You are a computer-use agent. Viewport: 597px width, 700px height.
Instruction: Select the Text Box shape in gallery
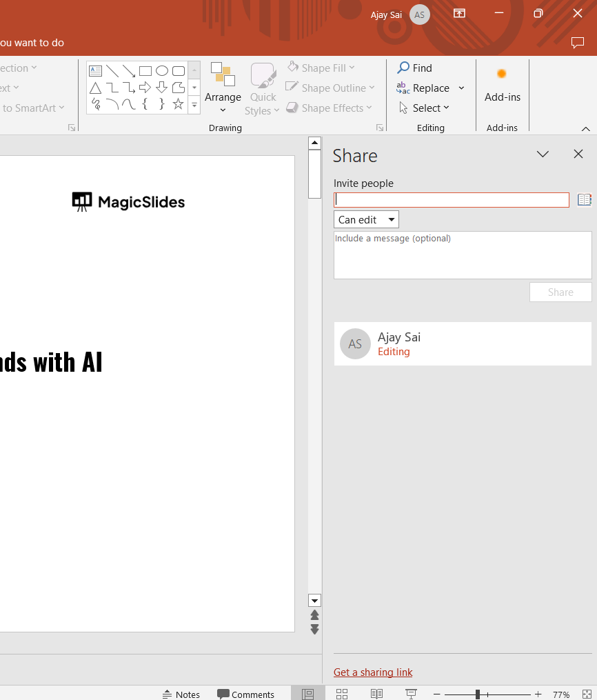pos(96,71)
